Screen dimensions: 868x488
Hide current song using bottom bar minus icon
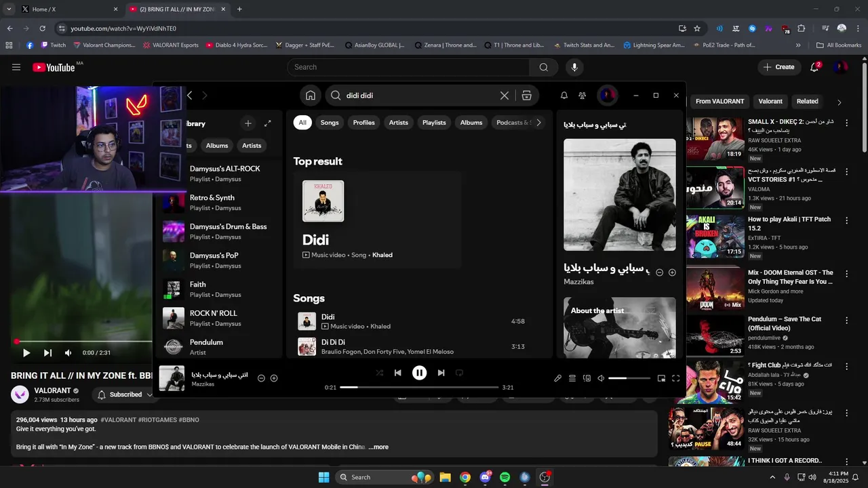[261, 378]
